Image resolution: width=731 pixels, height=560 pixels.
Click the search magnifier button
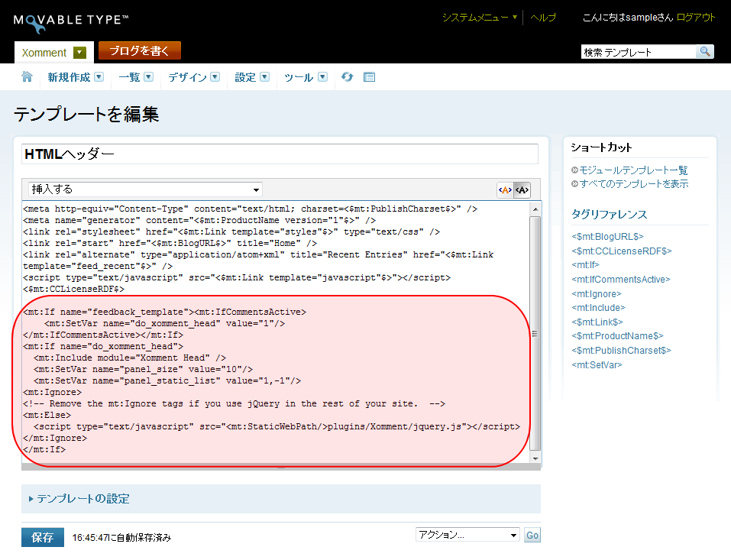705,51
